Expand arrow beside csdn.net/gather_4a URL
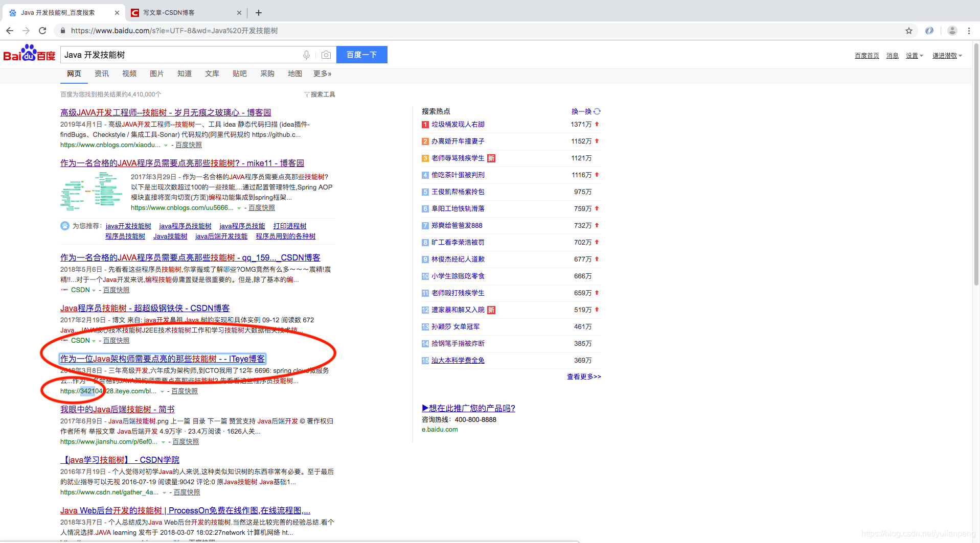This screenshot has width=980, height=543. (164, 493)
